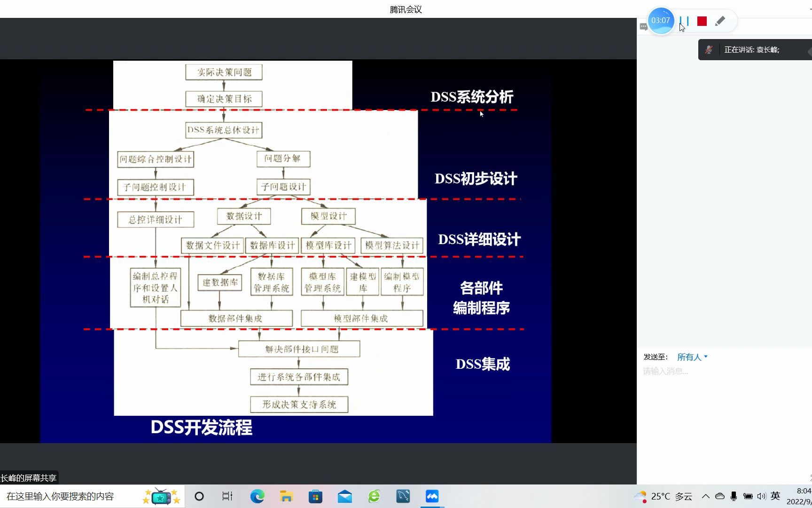Click the 建模型库 box
812x508 pixels.
pyautogui.click(x=363, y=282)
